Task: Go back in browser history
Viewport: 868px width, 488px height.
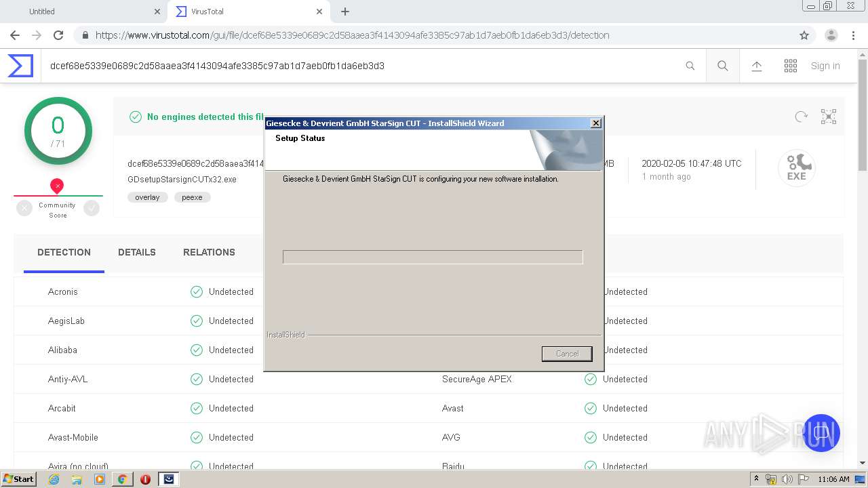Action: [x=15, y=35]
